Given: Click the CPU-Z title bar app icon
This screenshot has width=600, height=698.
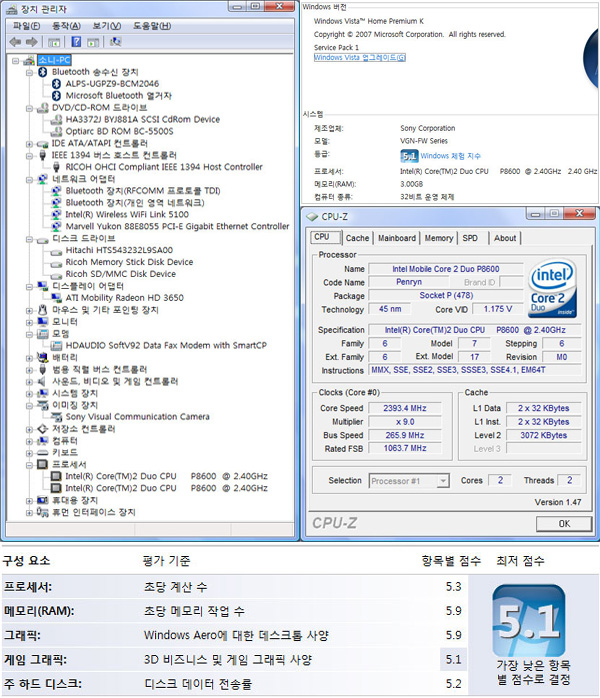Looking at the screenshot, I should pos(312,216).
